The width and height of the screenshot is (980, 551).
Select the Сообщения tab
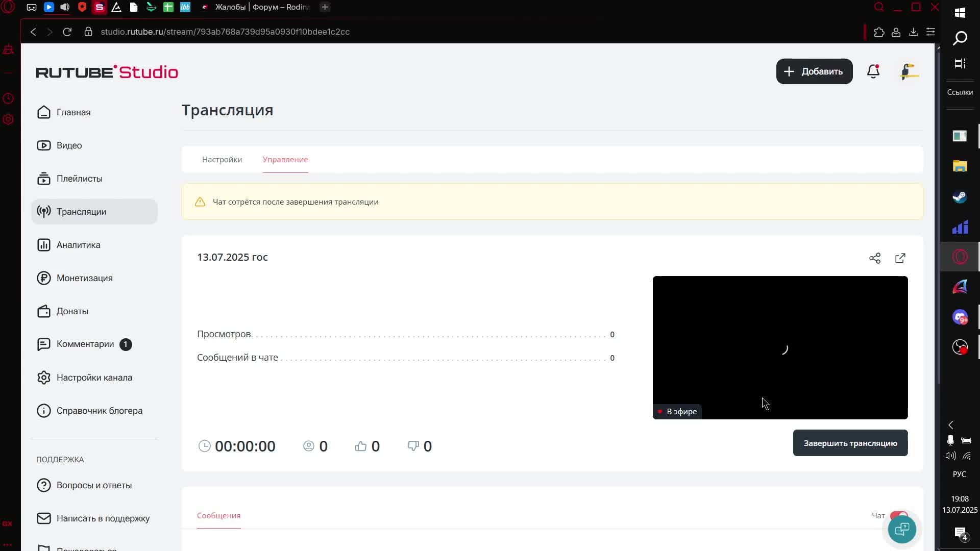coord(218,516)
